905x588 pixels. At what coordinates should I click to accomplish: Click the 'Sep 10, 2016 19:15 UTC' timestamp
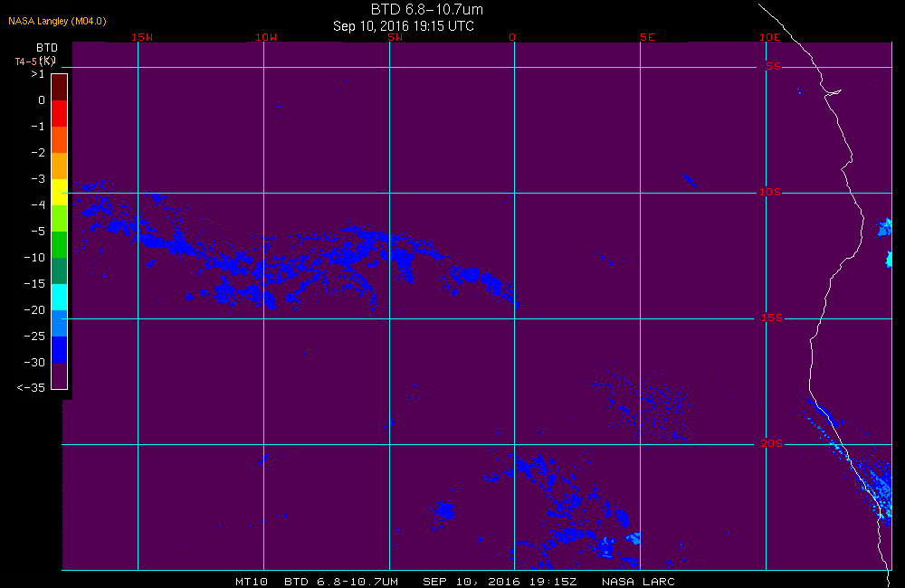tap(404, 26)
